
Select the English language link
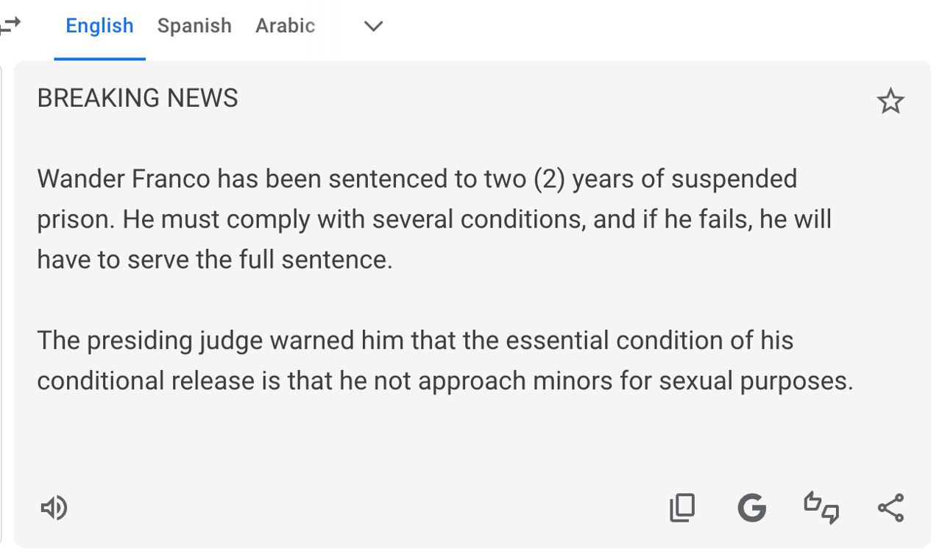pos(99,26)
